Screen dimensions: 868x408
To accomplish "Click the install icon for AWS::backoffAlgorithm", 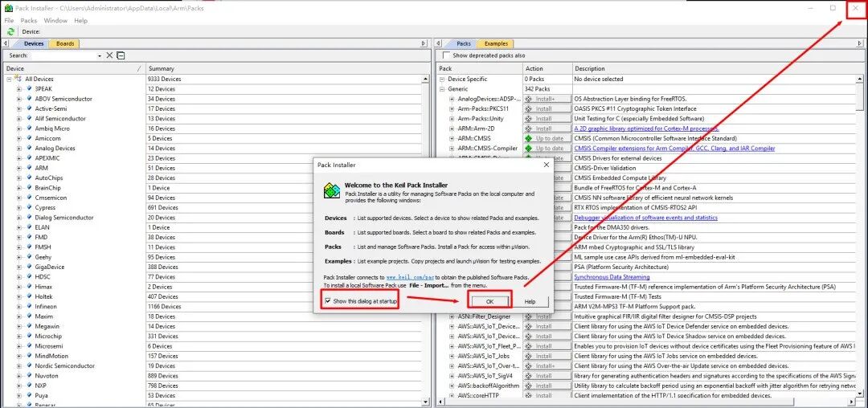I will point(529,386).
